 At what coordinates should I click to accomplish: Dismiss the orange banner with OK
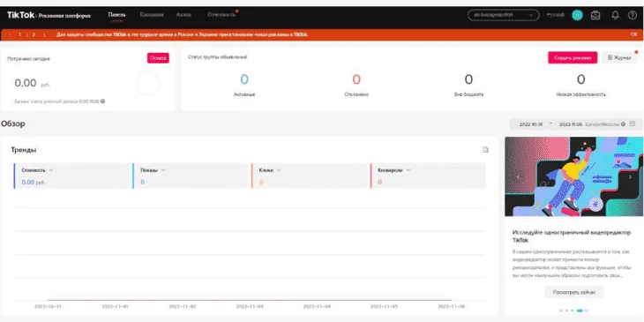coord(633,34)
